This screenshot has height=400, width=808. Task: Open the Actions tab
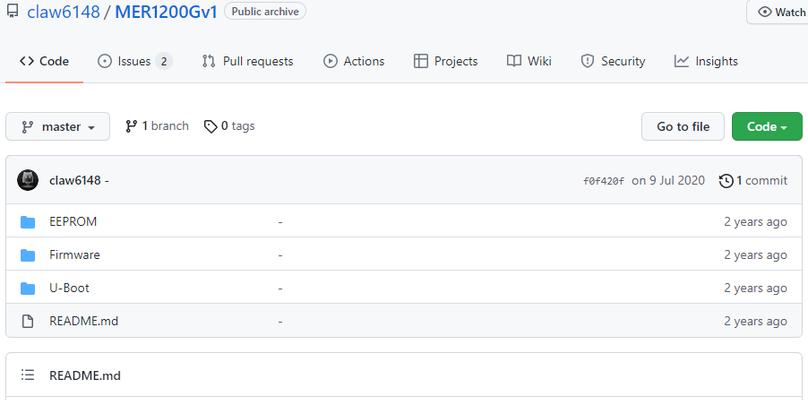click(354, 61)
